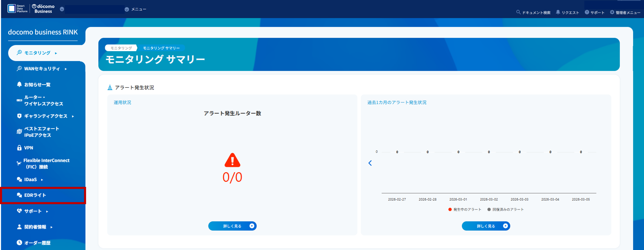The image size is (644, 250).
Task: Expand the WANセキュリティ submenu arrow
Action: [66, 69]
